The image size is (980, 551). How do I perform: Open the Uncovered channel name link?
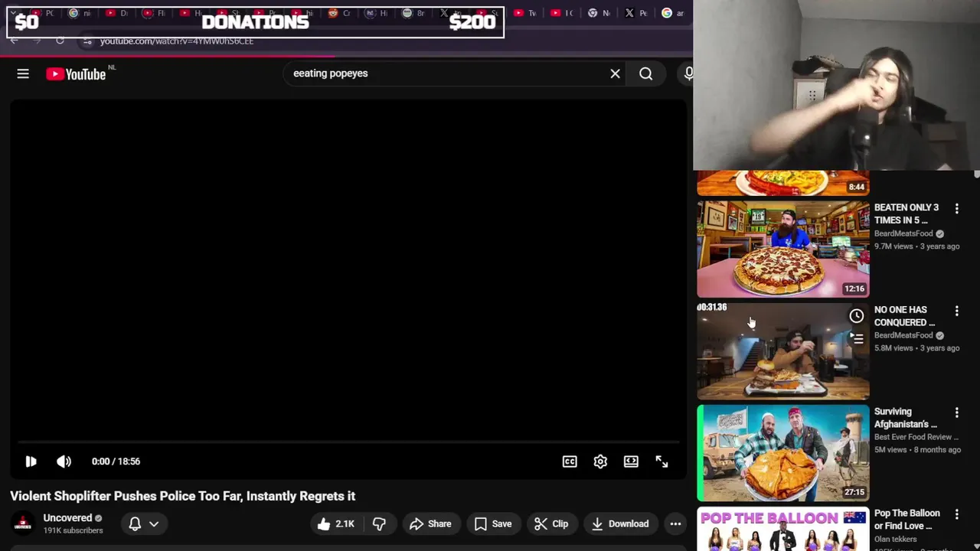pyautogui.click(x=67, y=518)
